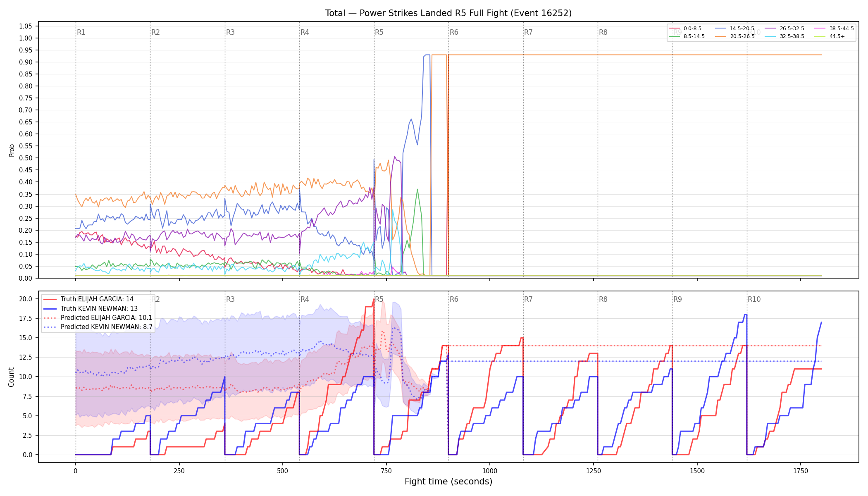Viewport: 868px width, 496px height.
Task: Click the 0.10 tick on Prob axis
Action: [26, 254]
